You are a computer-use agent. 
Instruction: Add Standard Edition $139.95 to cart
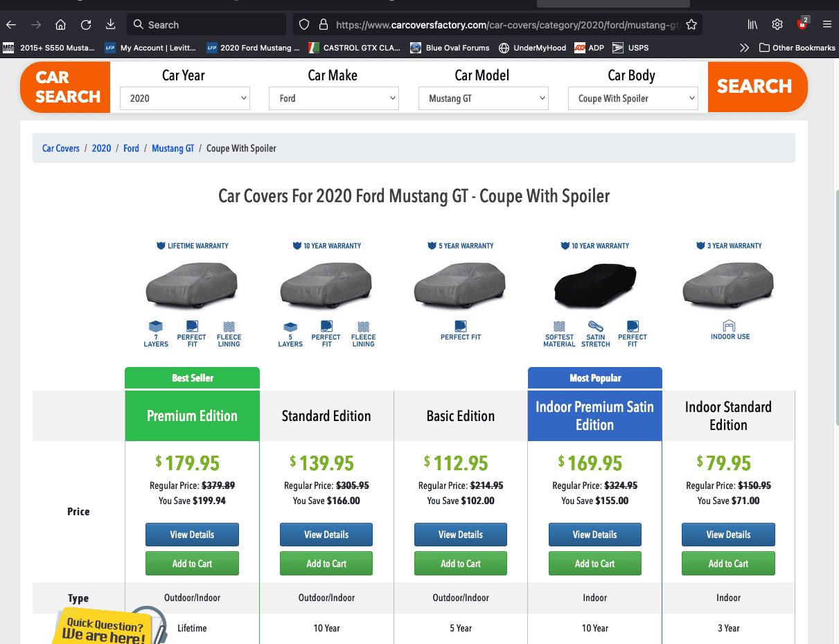click(x=326, y=564)
